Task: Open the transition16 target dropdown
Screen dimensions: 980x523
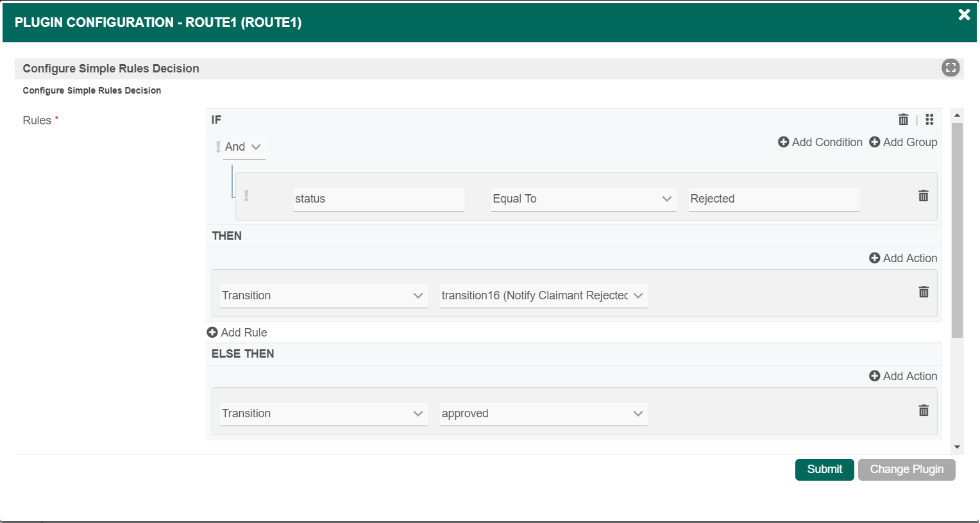Action: coord(543,296)
